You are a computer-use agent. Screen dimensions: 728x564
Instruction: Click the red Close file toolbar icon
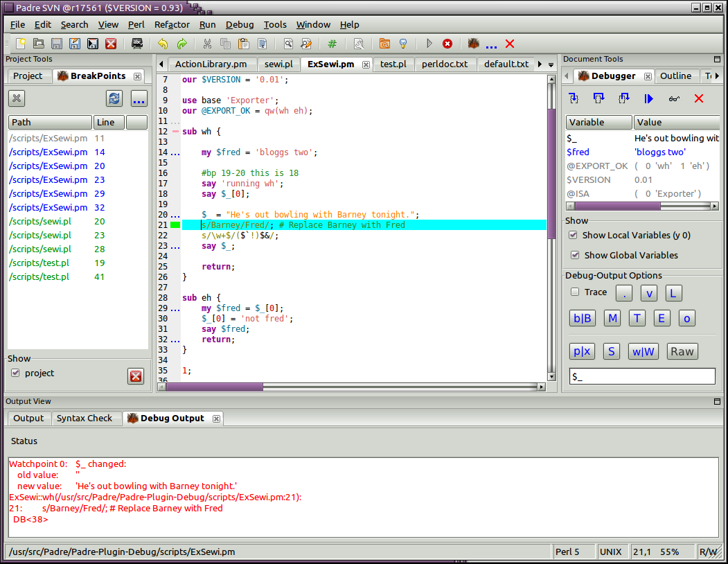[111, 44]
